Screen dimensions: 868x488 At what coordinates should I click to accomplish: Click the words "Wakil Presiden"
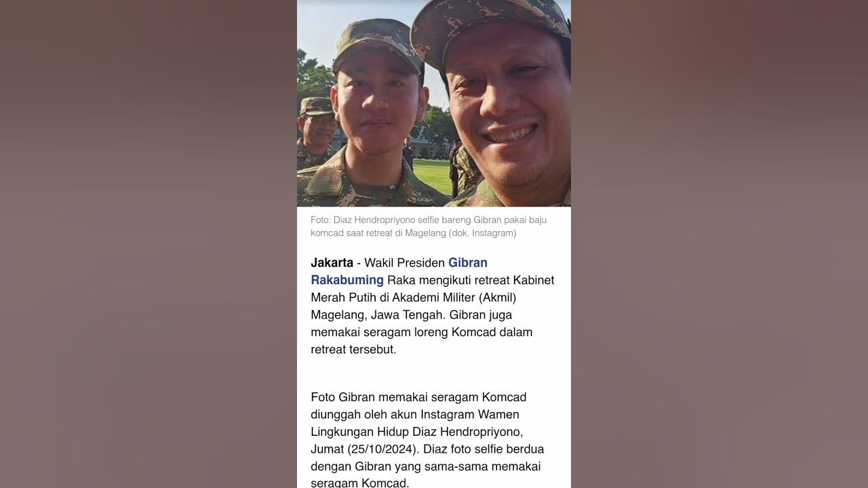click(x=405, y=262)
